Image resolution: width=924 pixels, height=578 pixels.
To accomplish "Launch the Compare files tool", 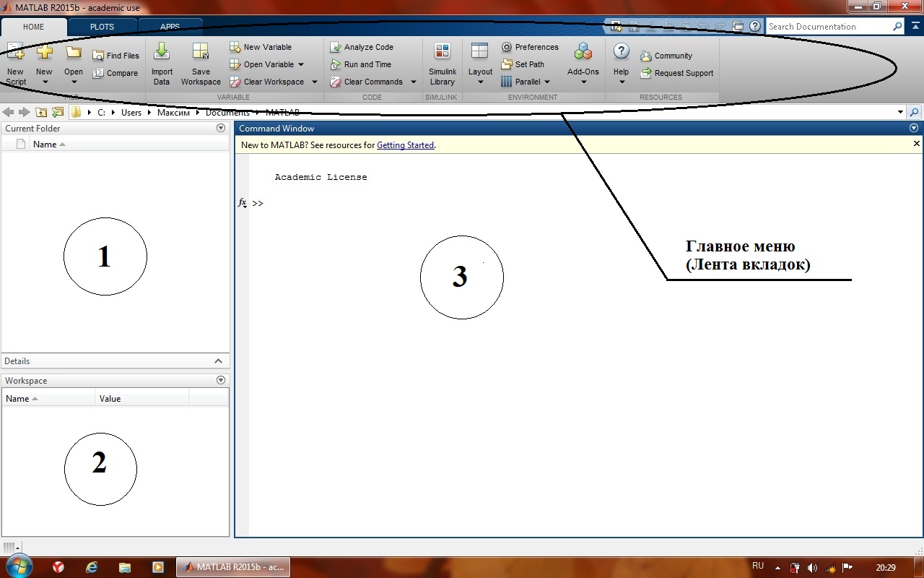I will (115, 73).
